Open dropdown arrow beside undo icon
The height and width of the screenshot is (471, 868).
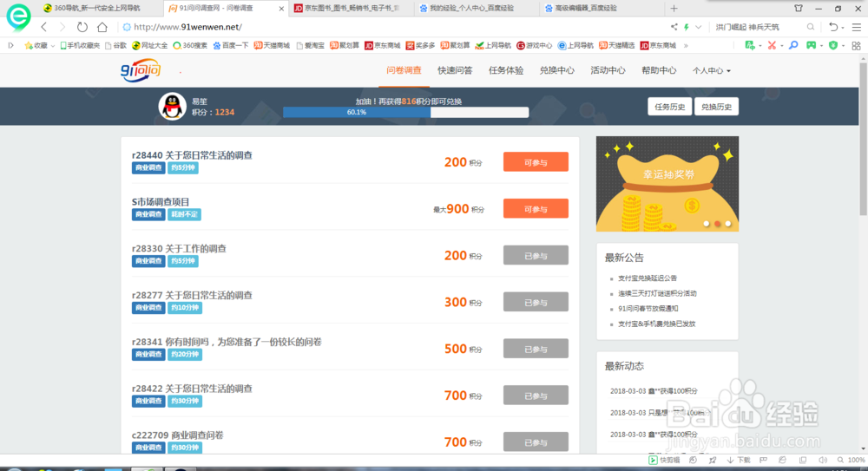tap(843, 27)
